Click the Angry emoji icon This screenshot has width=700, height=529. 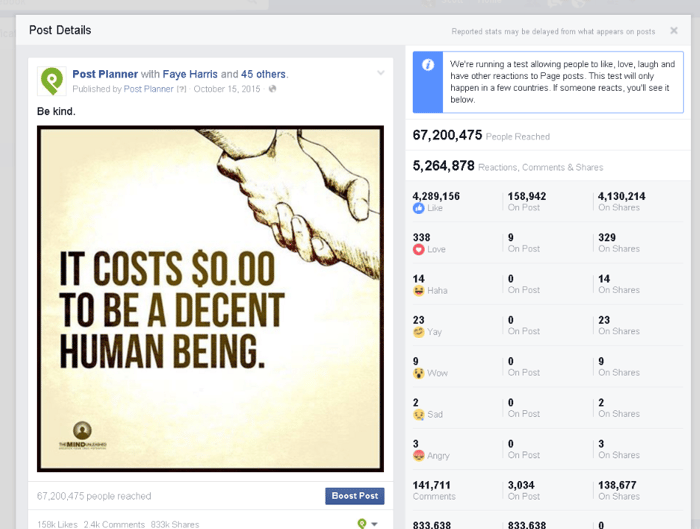click(x=418, y=455)
